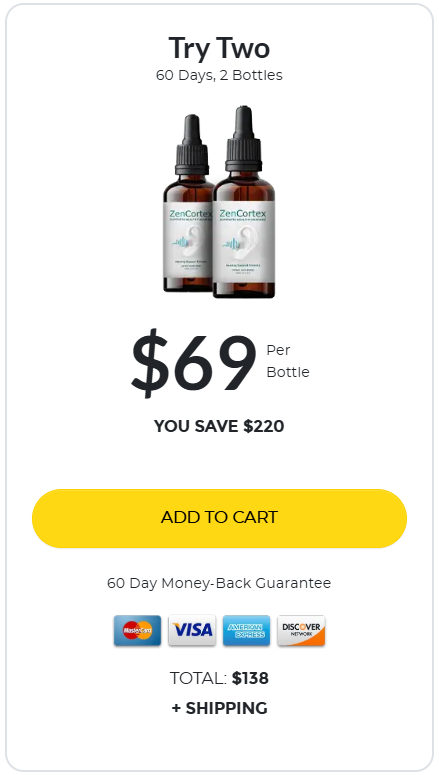Click the right ZenCortex bottle image
The width and height of the screenshot is (439, 775).
[x=244, y=202]
